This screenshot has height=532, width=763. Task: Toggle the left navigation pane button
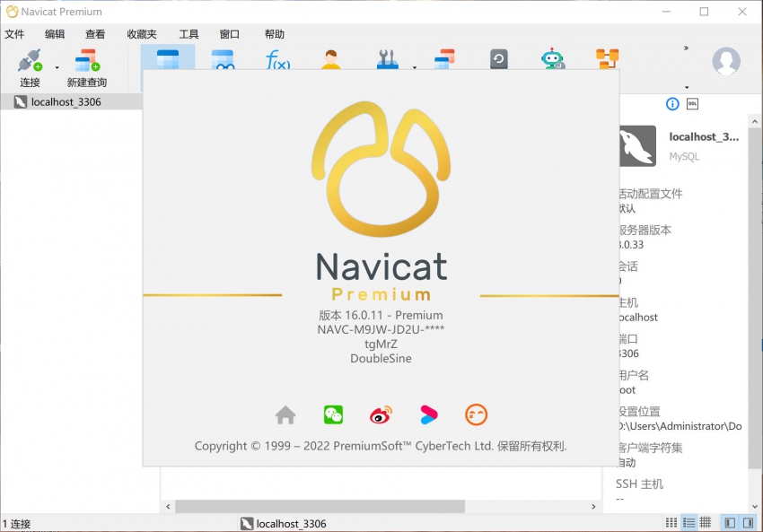click(x=729, y=522)
